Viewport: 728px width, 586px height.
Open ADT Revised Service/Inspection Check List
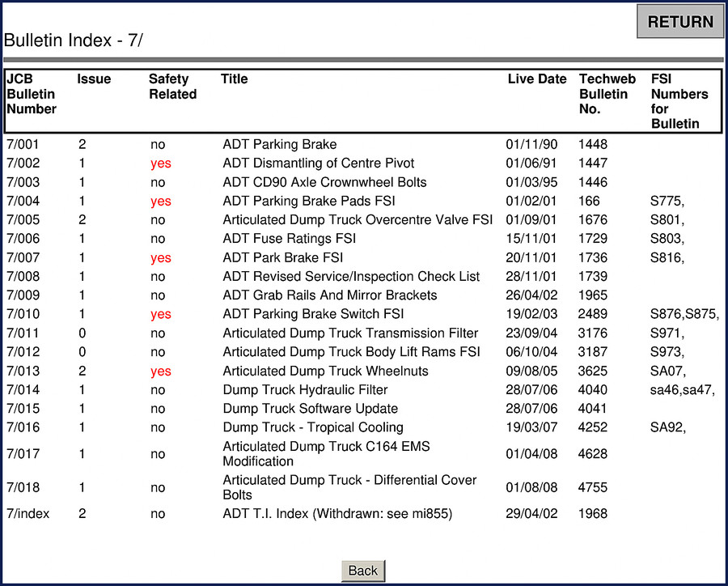coord(351,277)
